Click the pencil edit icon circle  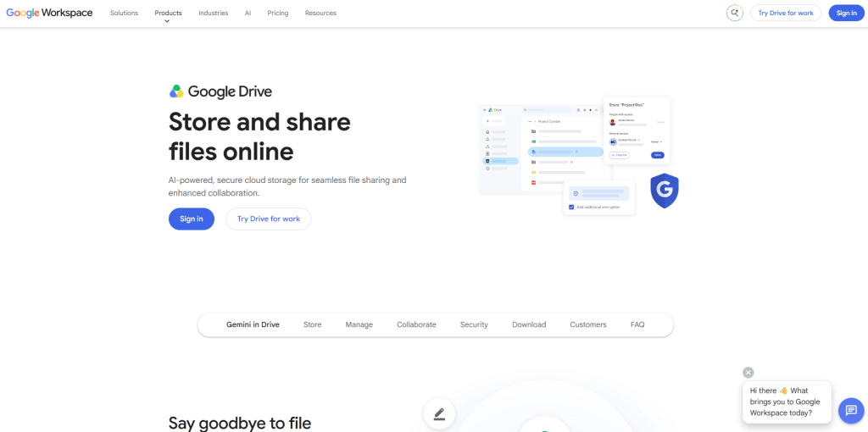[440, 413]
